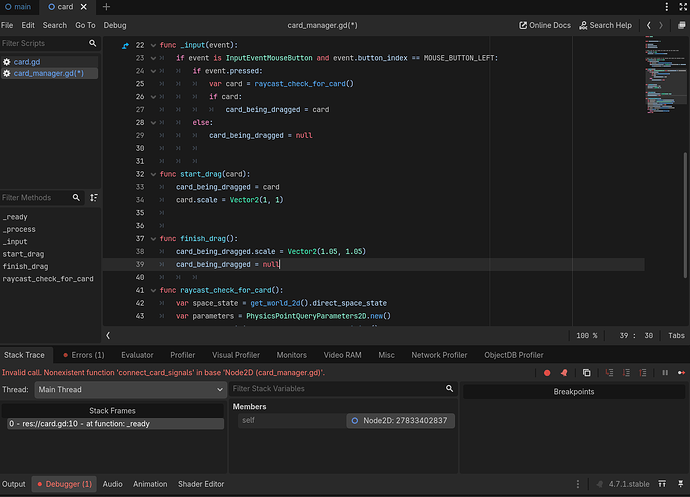Click the notification bell icon beside the version
This screenshot has width=690, height=497.
pyautogui.click(x=599, y=484)
